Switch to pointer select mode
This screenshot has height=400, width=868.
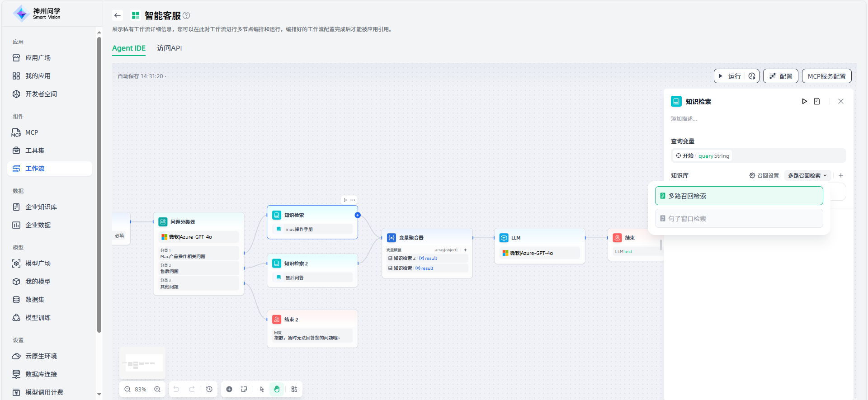262,389
